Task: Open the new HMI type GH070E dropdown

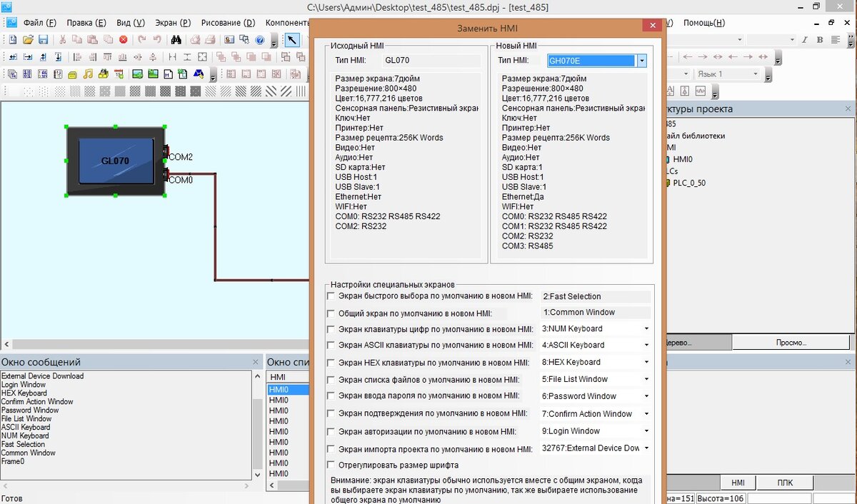Action: [x=641, y=61]
